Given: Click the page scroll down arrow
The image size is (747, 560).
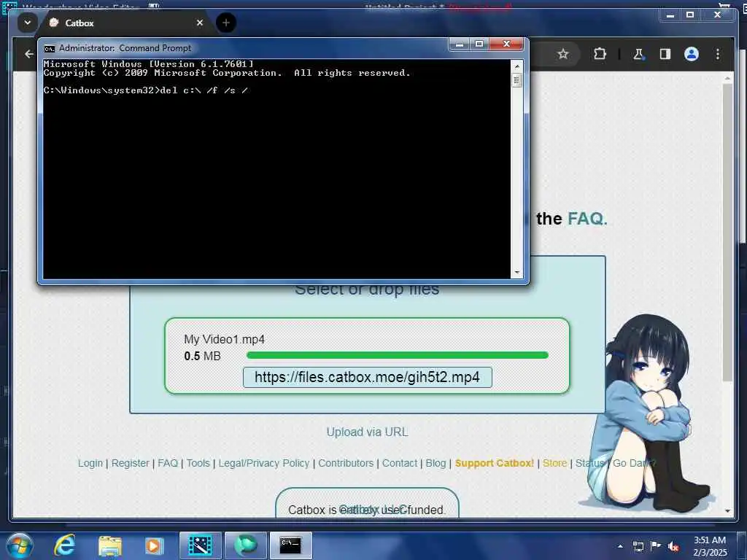Looking at the screenshot, I should point(727,511).
